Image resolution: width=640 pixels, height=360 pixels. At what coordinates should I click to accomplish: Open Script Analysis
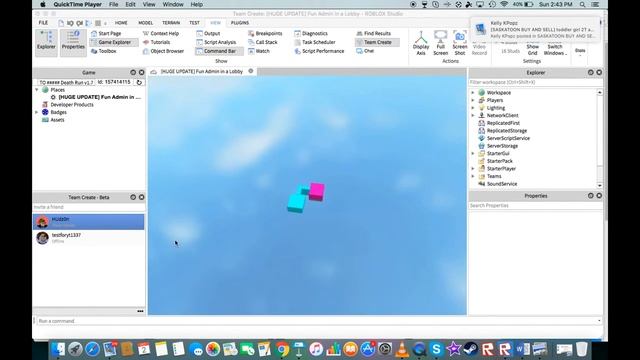pos(216,42)
